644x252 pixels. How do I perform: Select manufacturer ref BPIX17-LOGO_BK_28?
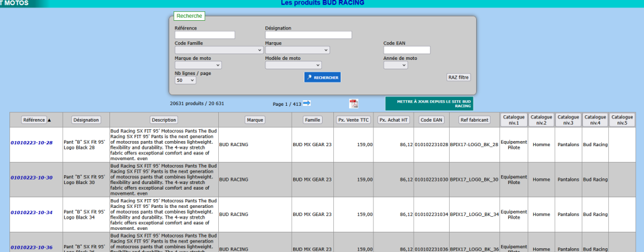474,144
